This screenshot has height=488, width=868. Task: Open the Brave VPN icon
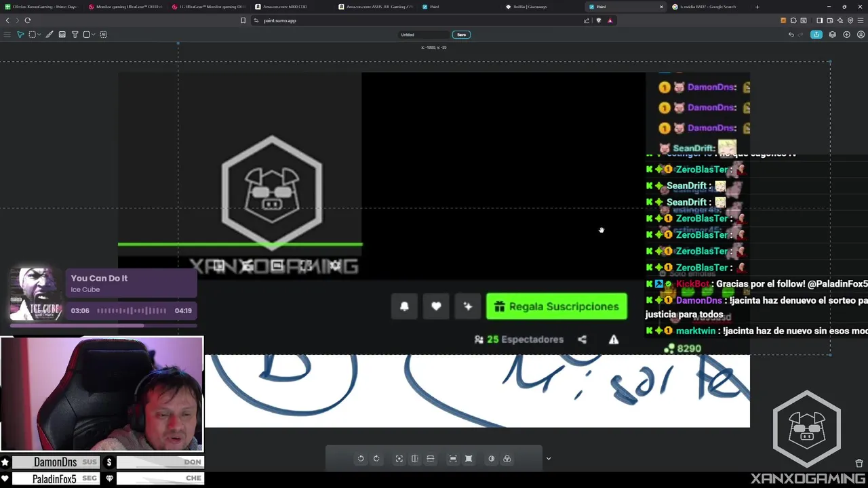coord(850,20)
